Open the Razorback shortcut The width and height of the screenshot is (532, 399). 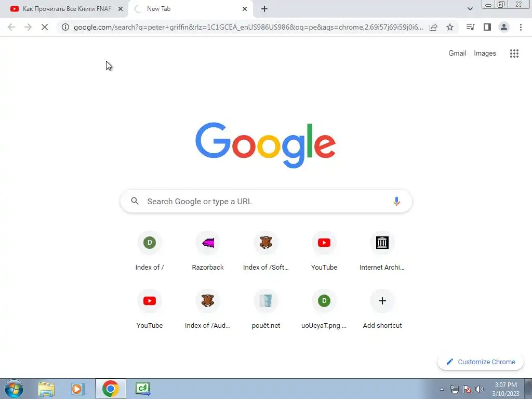point(208,251)
